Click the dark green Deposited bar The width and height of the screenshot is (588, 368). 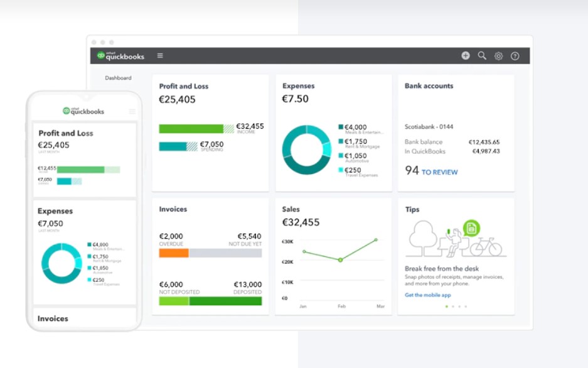click(x=225, y=301)
